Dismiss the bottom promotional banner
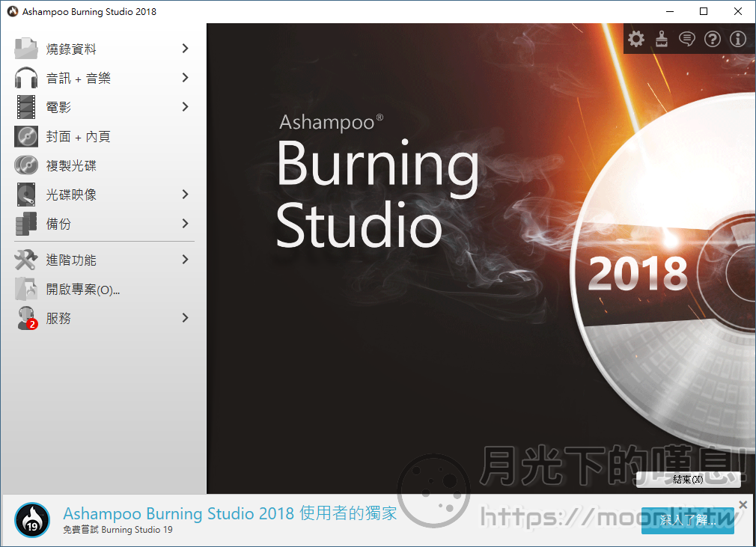 click(x=743, y=504)
